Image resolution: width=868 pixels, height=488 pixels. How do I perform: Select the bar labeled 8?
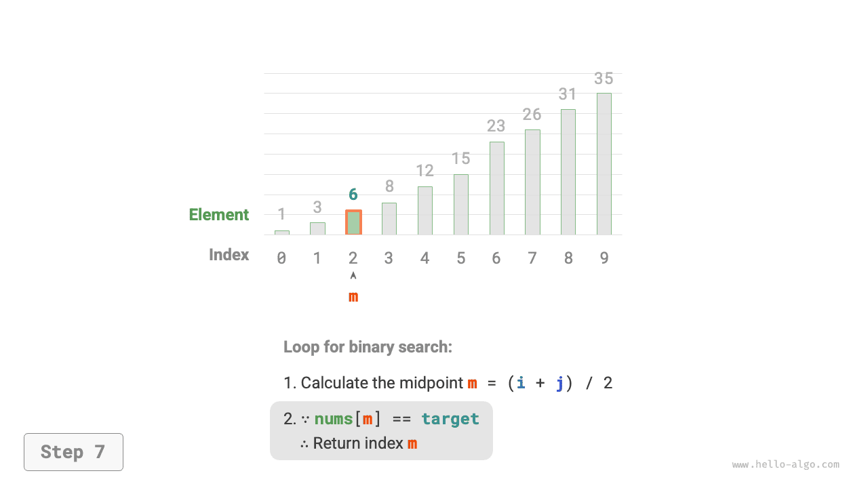point(389,219)
